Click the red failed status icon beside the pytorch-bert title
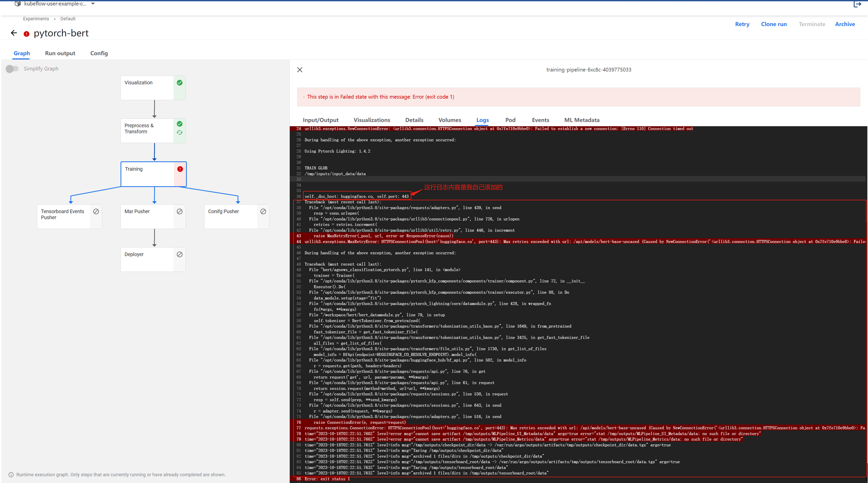Screen dimensions: 868x483 coord(26,34)
